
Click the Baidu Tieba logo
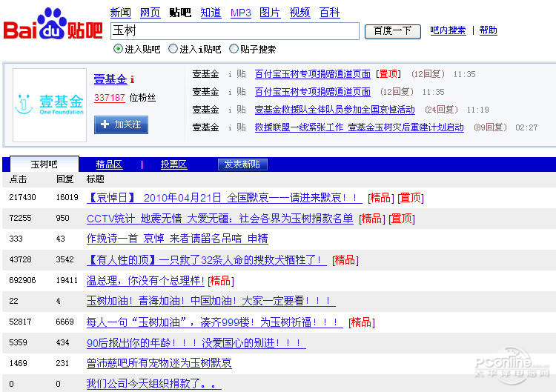tap(53, 24)
